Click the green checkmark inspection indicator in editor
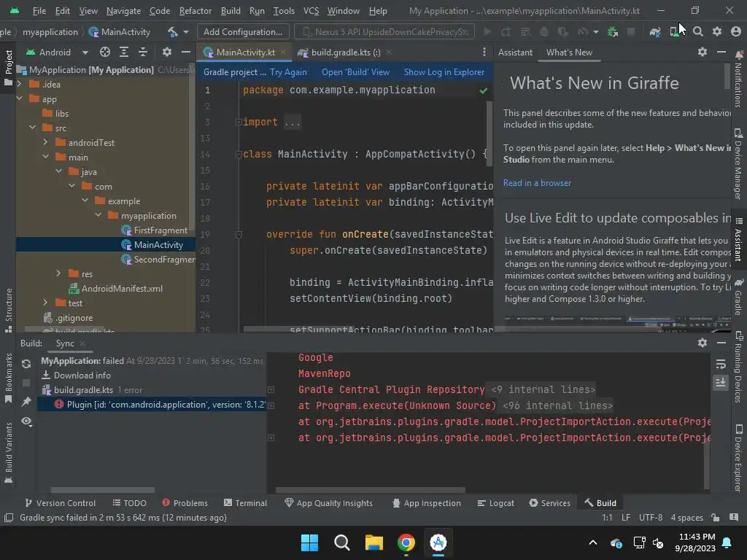This screenshot has width=747, height=560. 483,90
